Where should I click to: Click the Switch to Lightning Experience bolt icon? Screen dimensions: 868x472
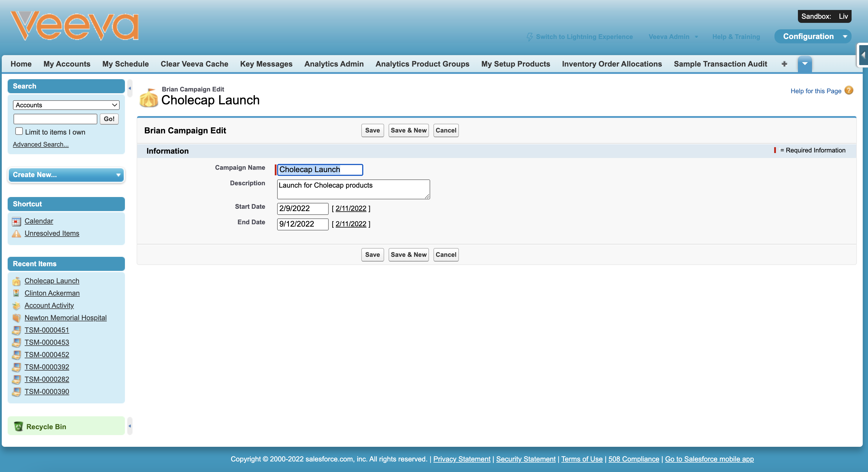(x=530, y=37)
